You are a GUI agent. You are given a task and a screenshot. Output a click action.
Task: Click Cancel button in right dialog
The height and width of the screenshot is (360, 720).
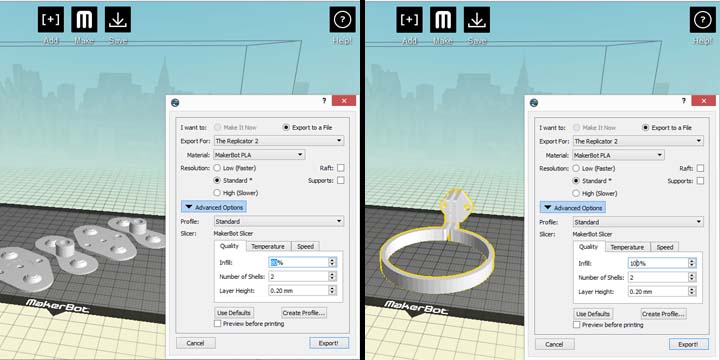tap(555, 344)
